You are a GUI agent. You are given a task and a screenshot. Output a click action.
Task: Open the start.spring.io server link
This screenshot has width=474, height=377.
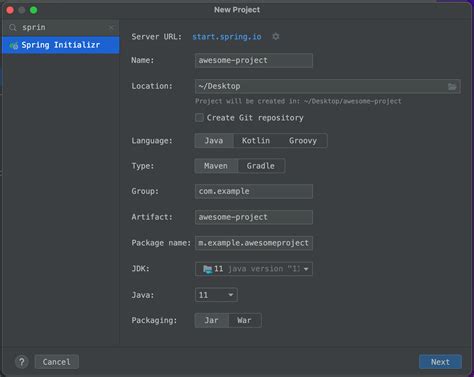[x=227, y=37]
